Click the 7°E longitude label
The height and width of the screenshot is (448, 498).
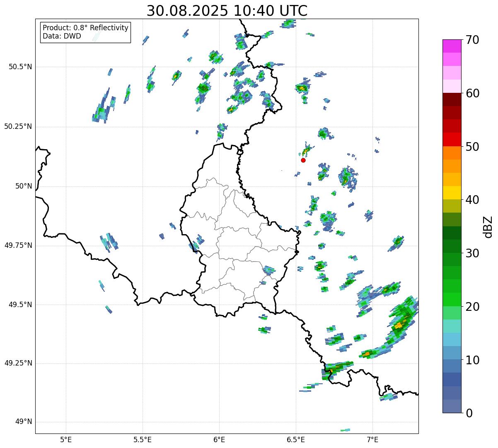372,439
